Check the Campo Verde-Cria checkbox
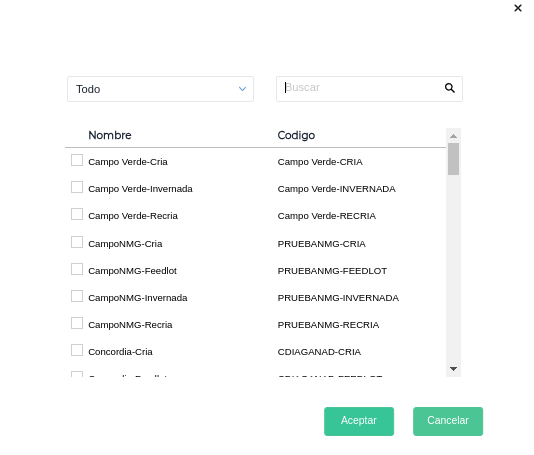Screen dimensions: 534x455 tap(77, 160)
